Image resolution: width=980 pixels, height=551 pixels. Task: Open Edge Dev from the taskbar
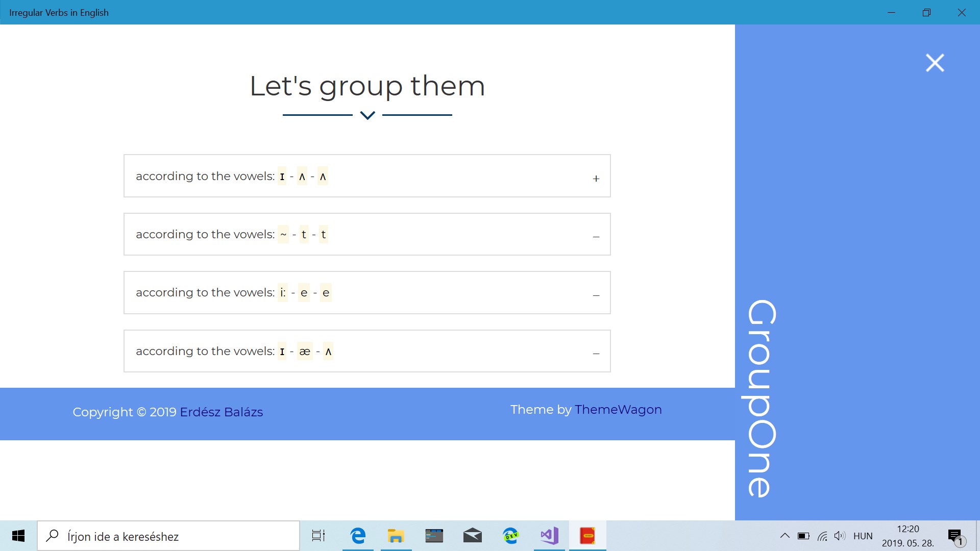coord(510,536)
